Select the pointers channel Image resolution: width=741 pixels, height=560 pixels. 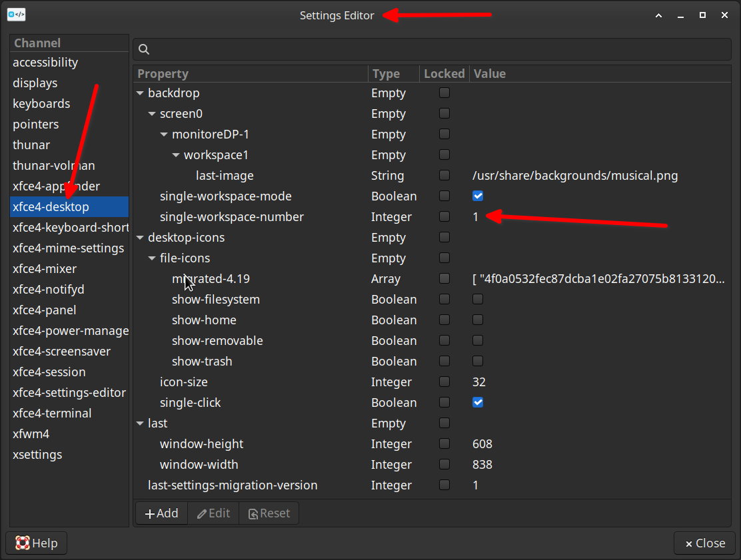[x=69, y=124]
